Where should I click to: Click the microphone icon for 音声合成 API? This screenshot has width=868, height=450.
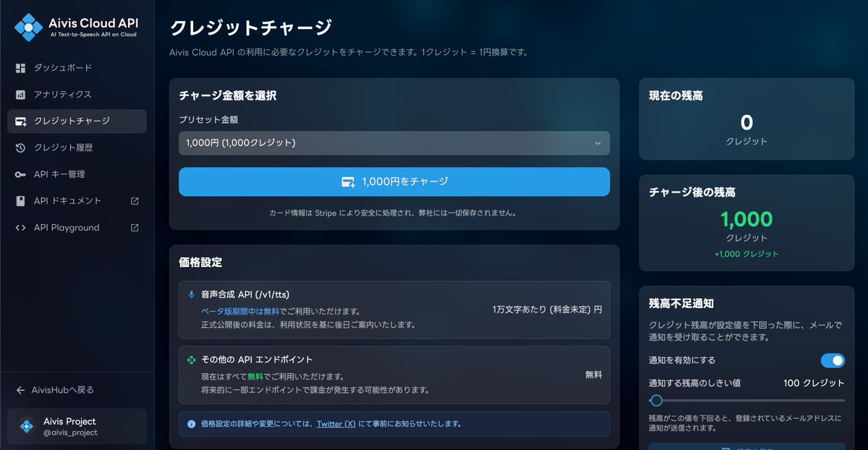[x=191, y=294]
